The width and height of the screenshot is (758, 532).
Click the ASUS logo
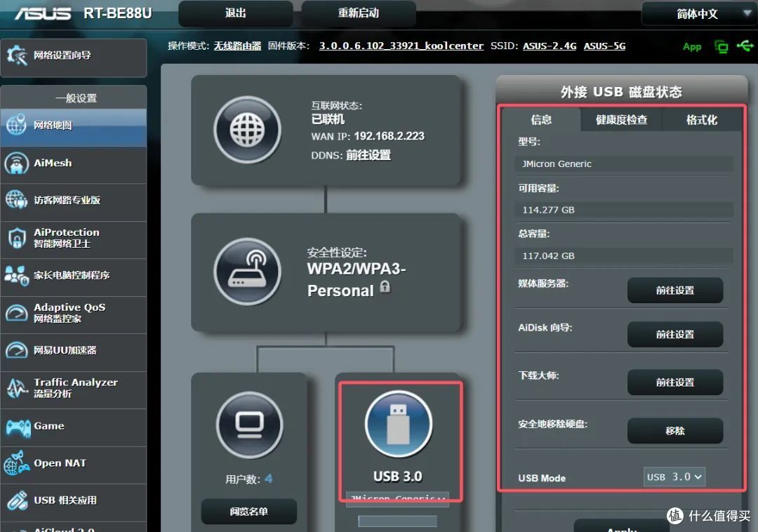click(x=43, y=13)
